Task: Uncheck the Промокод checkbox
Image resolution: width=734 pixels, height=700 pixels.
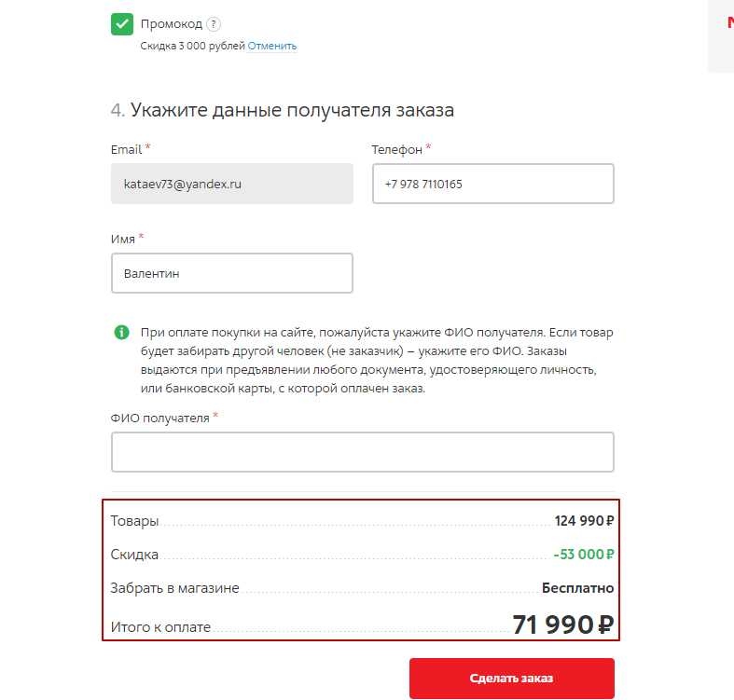Action: click(x=122, y=24)
